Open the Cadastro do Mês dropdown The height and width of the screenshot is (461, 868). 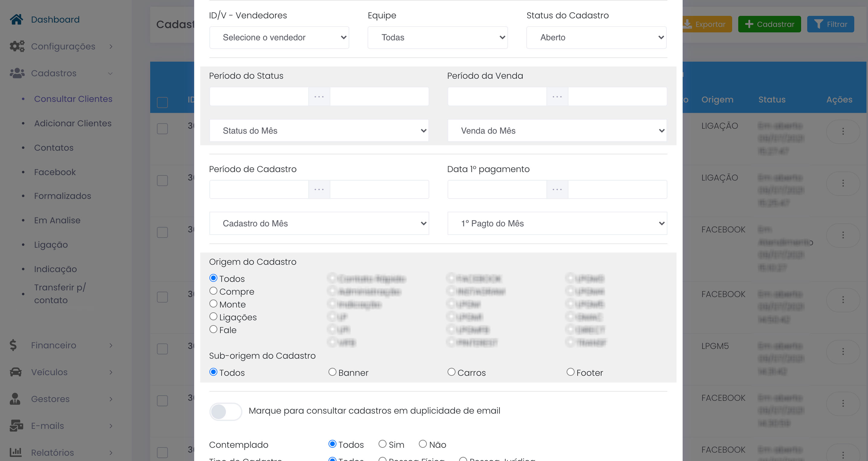319,224
